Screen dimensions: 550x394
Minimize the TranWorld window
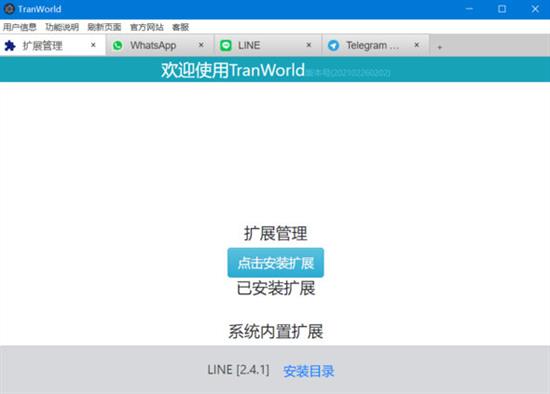[469, 9]
